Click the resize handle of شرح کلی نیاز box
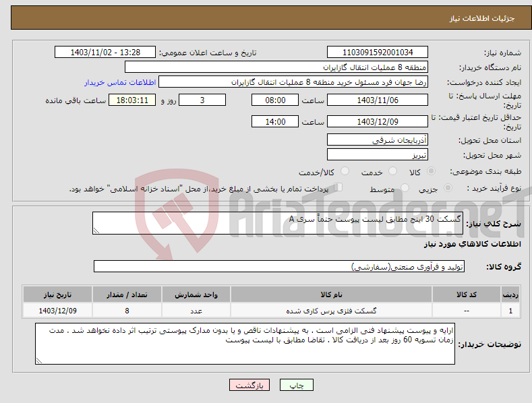 [x=96, y=230]
